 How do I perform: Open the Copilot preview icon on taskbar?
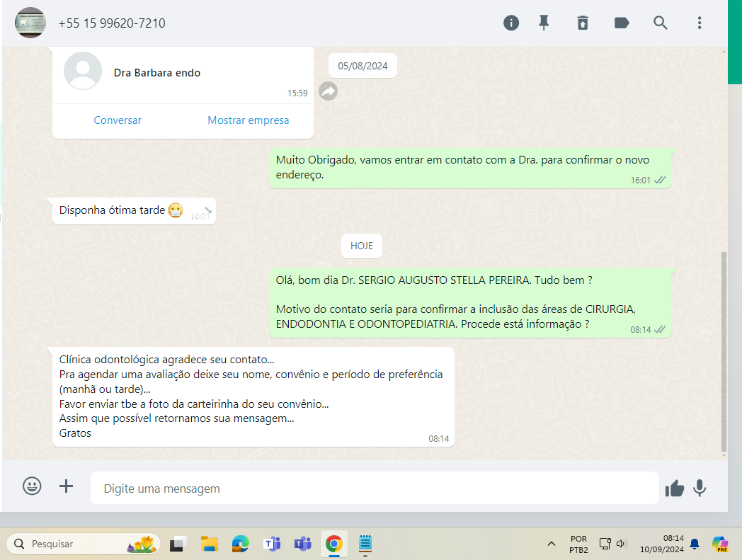720,544
